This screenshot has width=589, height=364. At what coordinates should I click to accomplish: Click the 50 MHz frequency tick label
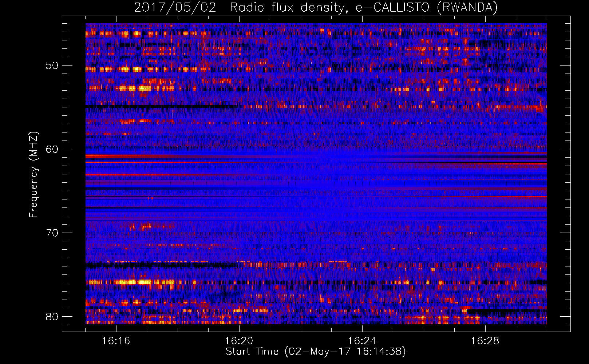52,66
